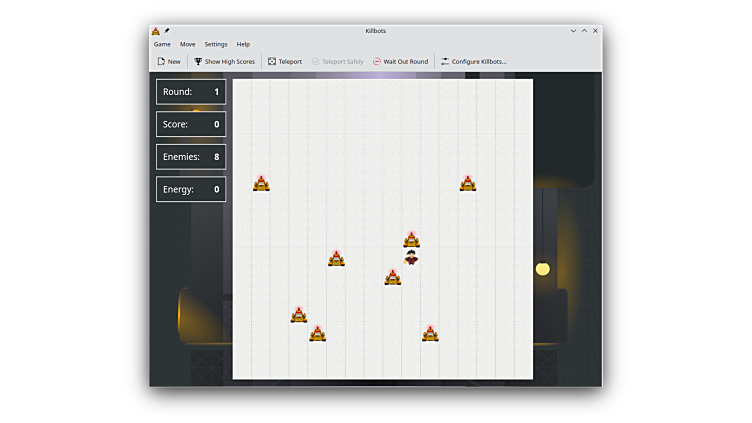Open Configure Killbots settings
This screenshot has width=752, height=423.
473,61
